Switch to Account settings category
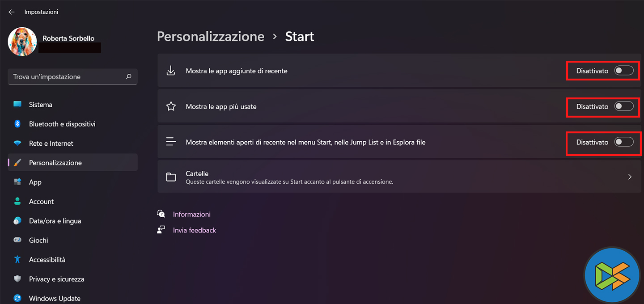The width and height of the screenshot is (644, 304). [x=41, y=202]
